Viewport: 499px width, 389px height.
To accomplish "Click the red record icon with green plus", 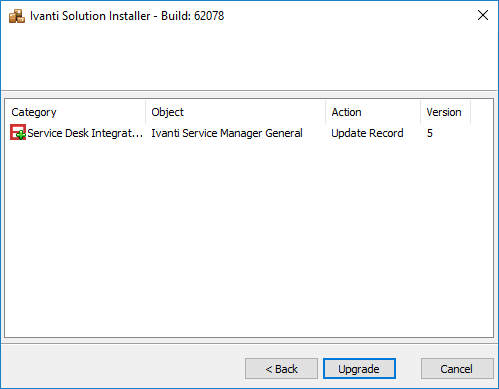I will tap(18, 132).
